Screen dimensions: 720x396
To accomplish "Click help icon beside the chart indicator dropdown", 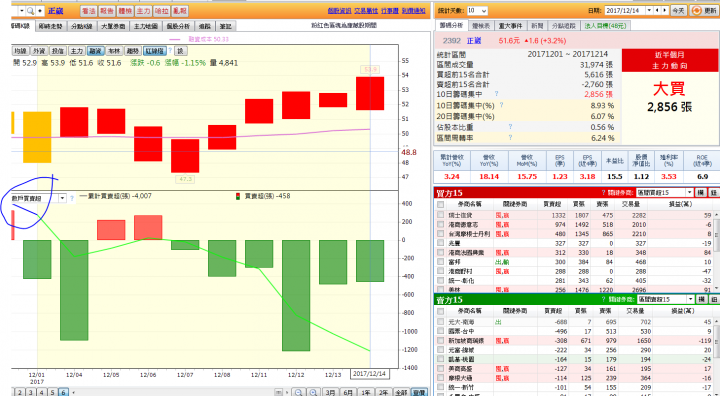I will [x=72, y=198].
